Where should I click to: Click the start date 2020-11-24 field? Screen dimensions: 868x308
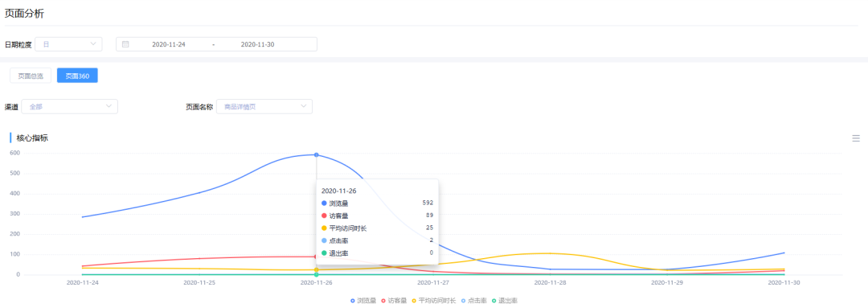[168, 44]
